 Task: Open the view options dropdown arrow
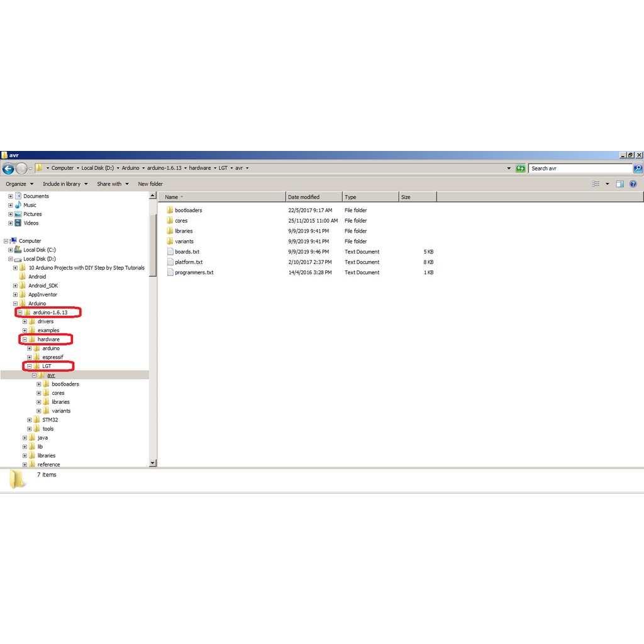[607, 184]
